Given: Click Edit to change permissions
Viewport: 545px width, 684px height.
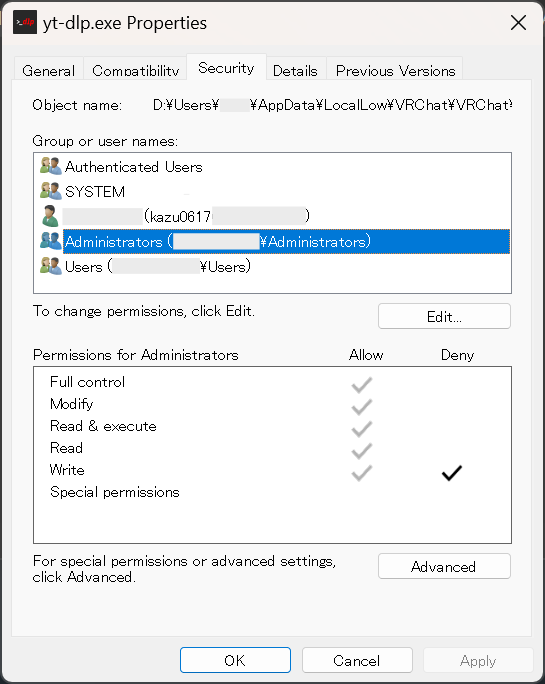Looking at the screenshot, I should [444, 316].
